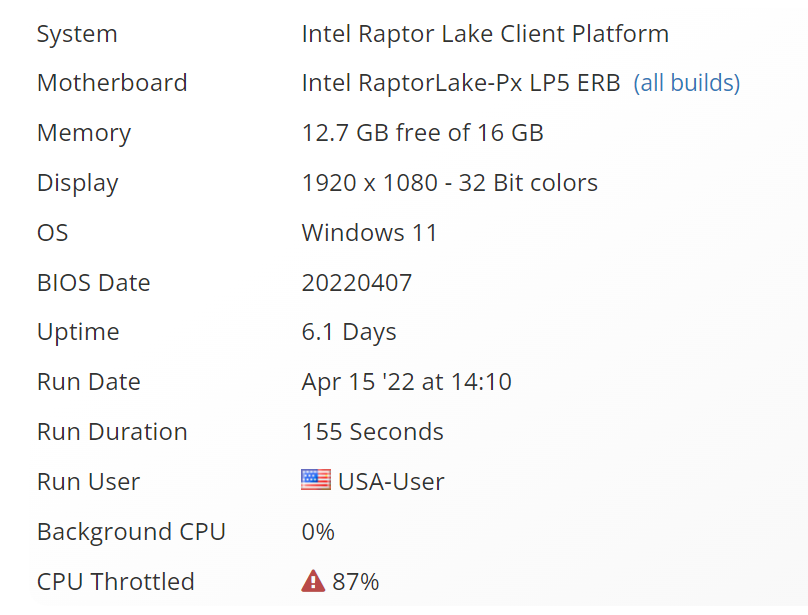
Task: Click the 0% background CPU value
Action: 318,532
